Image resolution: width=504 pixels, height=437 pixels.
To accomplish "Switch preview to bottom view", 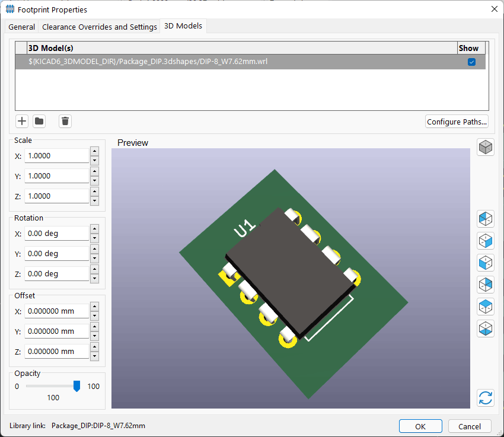I will click(x=486, y=328).
